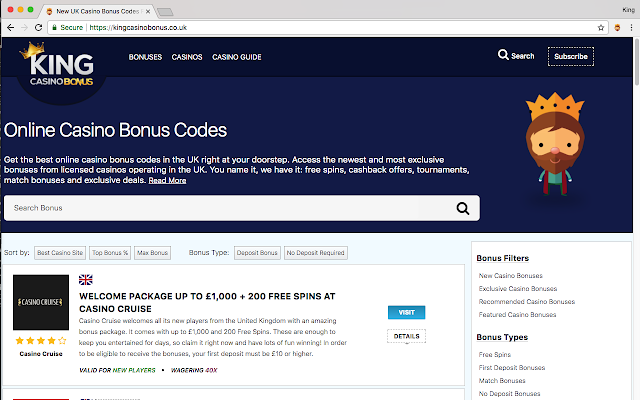Screen dimensions: 640x400
Task: Click the king mascot illustration
Action: tap(555, 144)
